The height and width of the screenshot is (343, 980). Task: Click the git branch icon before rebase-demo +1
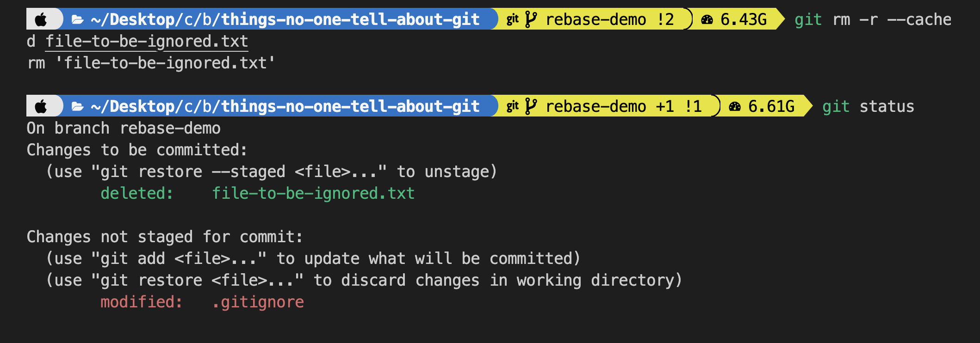click(531, 106)
